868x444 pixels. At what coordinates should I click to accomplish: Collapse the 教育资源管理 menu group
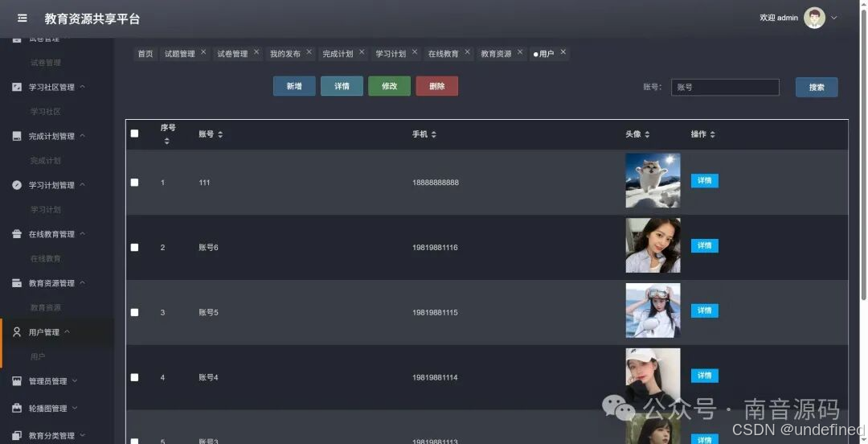click(83, 282)
